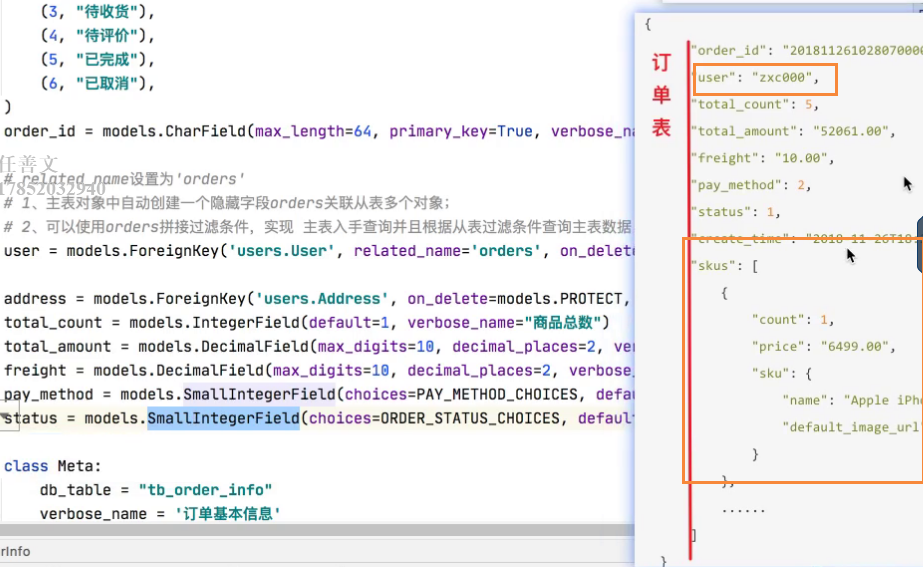The width and height of the screenshot is (923, 567).
Task: Click the '订单基本信息' string
Action: [x=228, y=514]
